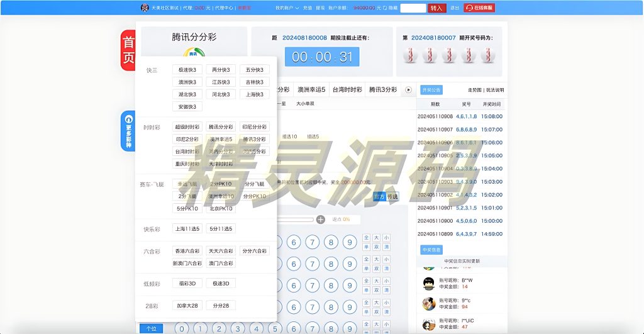Viewport: 644px width, 334px height.
Task: Select 五分快3 in the lottery menu
Action: tap(255, 70)
